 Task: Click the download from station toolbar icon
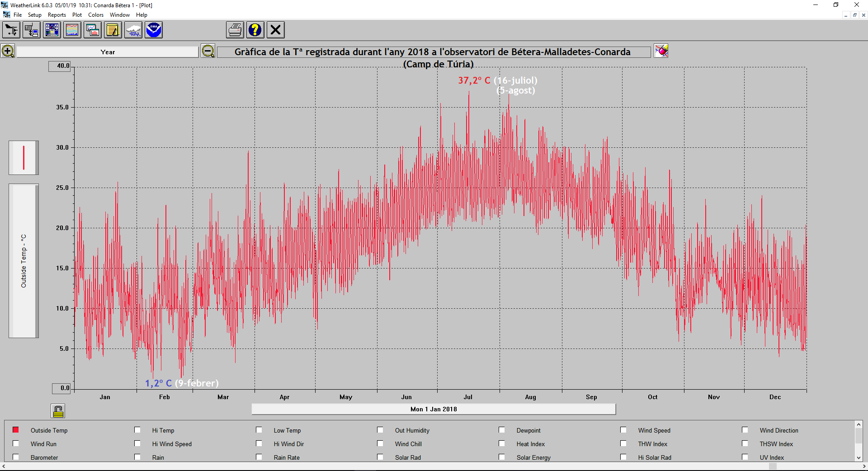[x=31, y=30]
